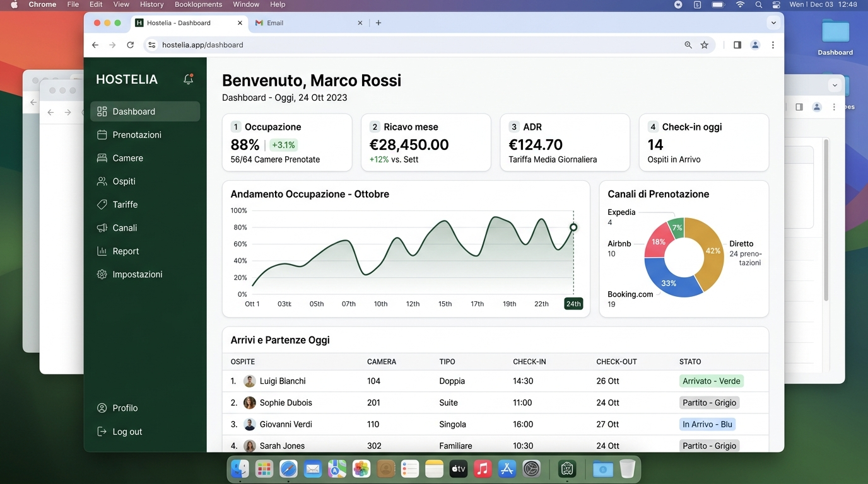
Task: Click the zoom magnifier in the address bar
Action: tap(688, 45)
